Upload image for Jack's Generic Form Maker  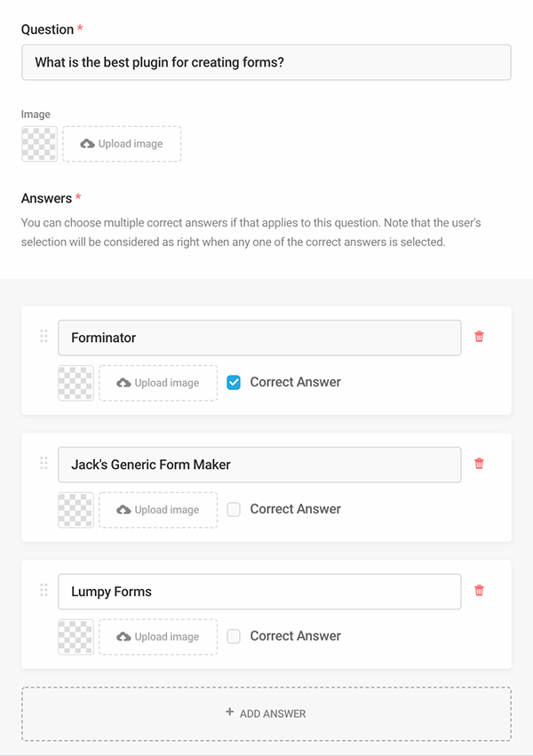pos(158,510)
